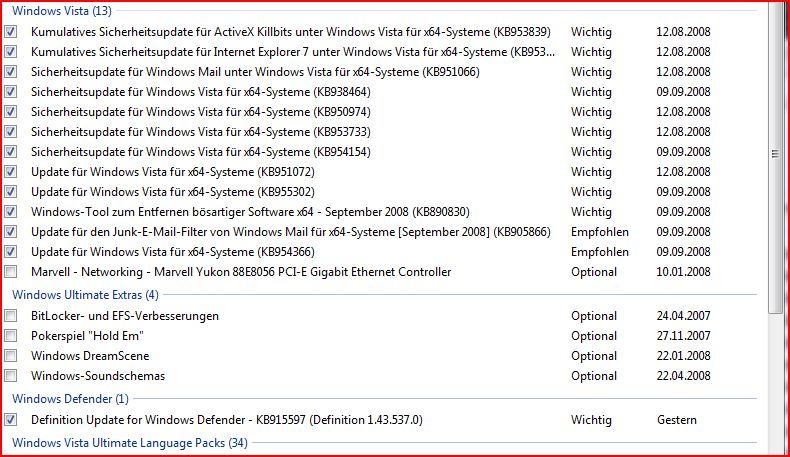This screenshot has height=457, width=790.
Task: Expand Windows Vista Ultimate Language Packs (34) group
Action: 129,443
